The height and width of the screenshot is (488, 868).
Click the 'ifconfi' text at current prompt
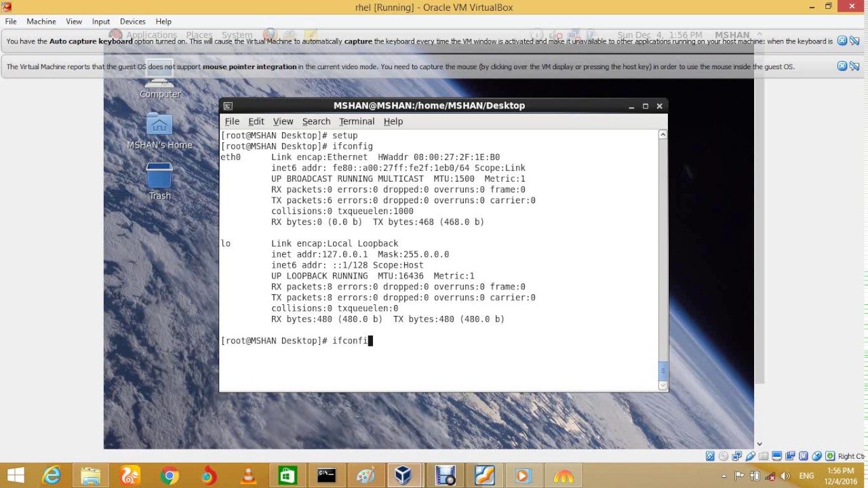coord(350,341)
